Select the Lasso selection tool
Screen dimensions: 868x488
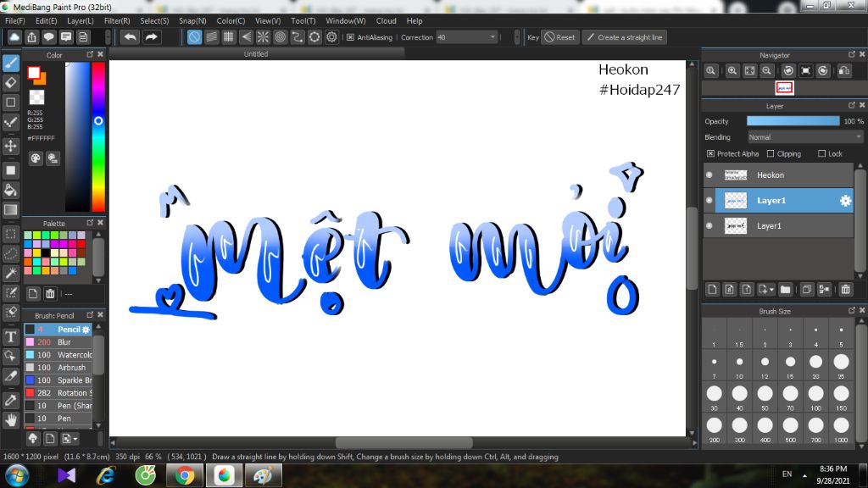pos(10,253)
